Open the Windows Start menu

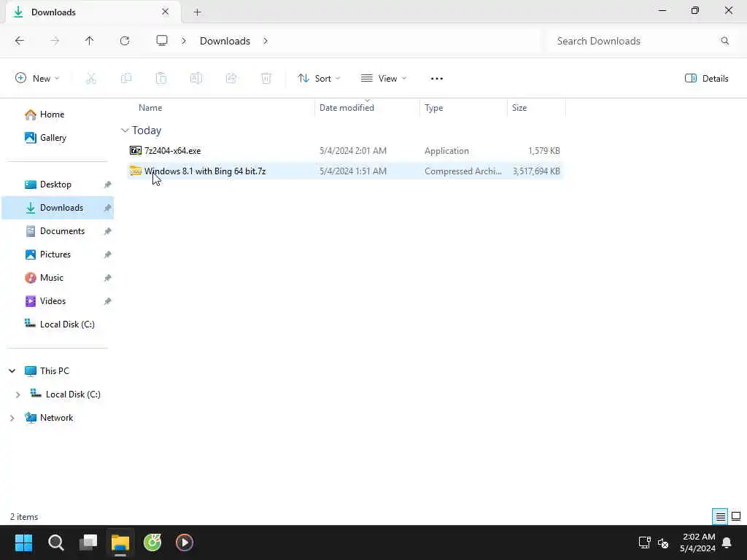(23, 542)
